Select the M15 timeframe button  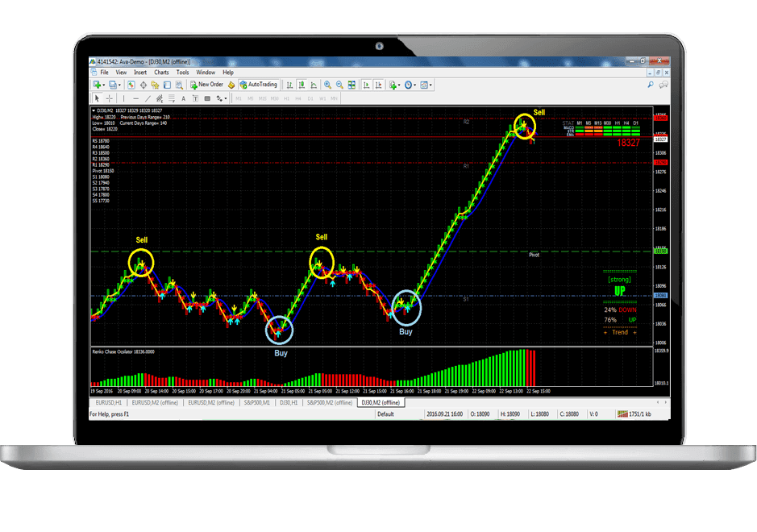coord(263,98)
